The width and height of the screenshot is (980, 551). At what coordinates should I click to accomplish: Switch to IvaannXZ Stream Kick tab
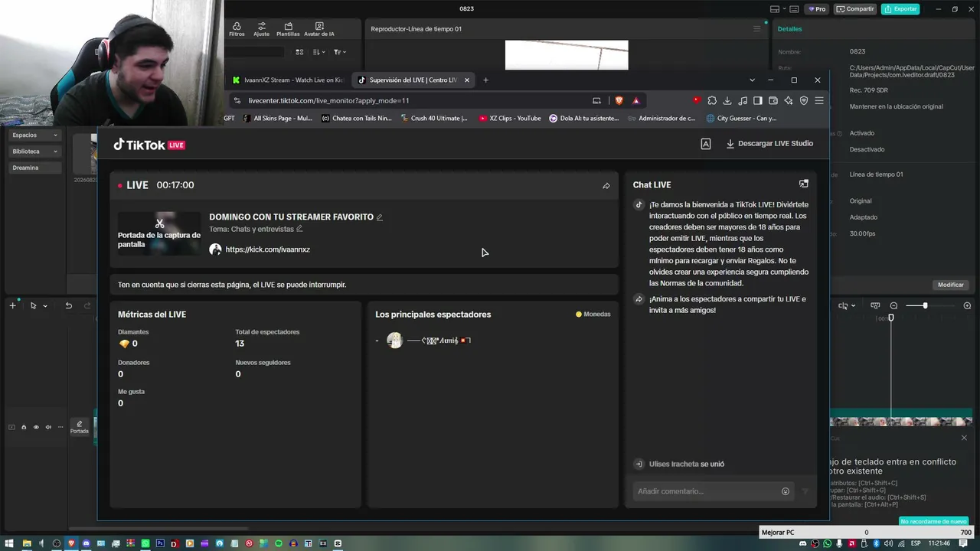click(289, 80)
